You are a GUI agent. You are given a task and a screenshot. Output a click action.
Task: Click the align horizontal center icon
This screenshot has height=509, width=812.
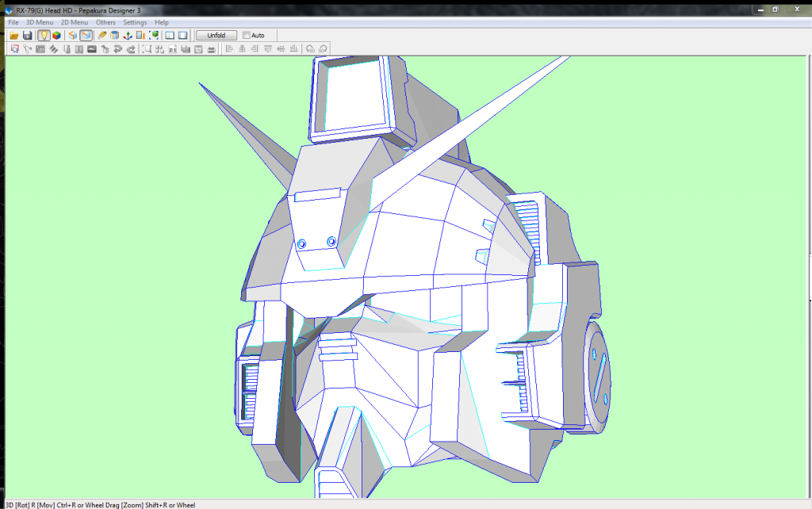pos(242,49)
